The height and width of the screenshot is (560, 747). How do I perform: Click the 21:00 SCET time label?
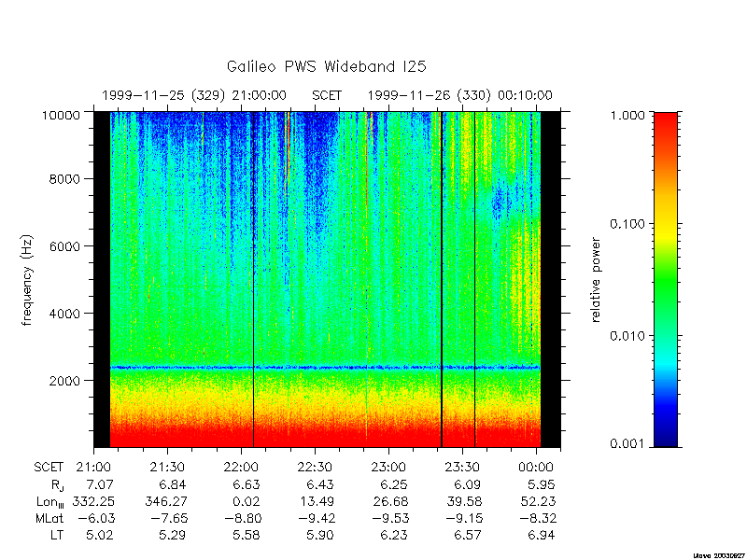pos(93,468)
